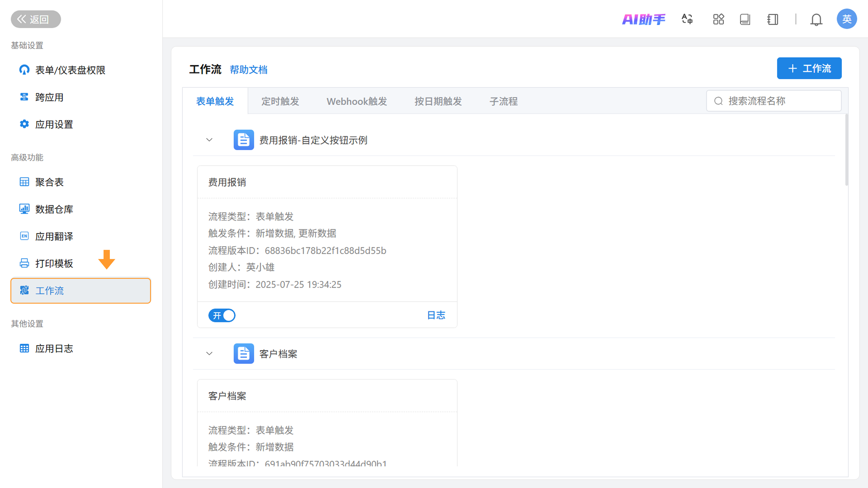Open the 帮助文档 link

tap(248, 70)
